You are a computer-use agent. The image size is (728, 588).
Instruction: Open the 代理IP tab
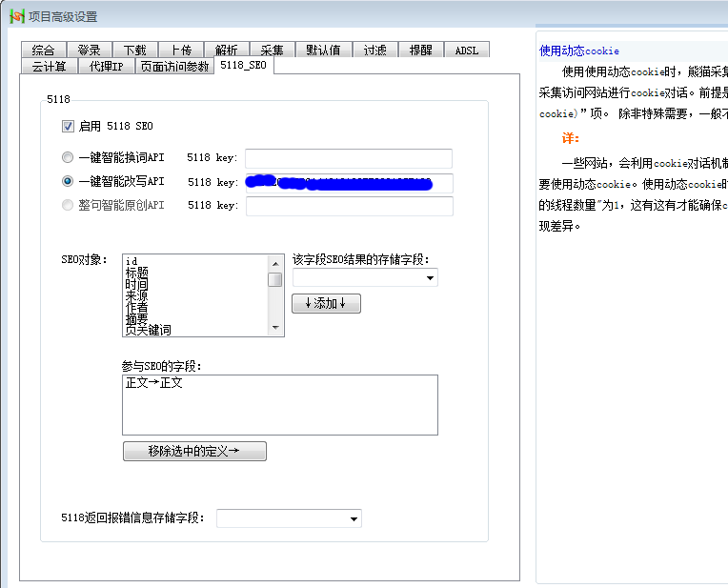107,66
